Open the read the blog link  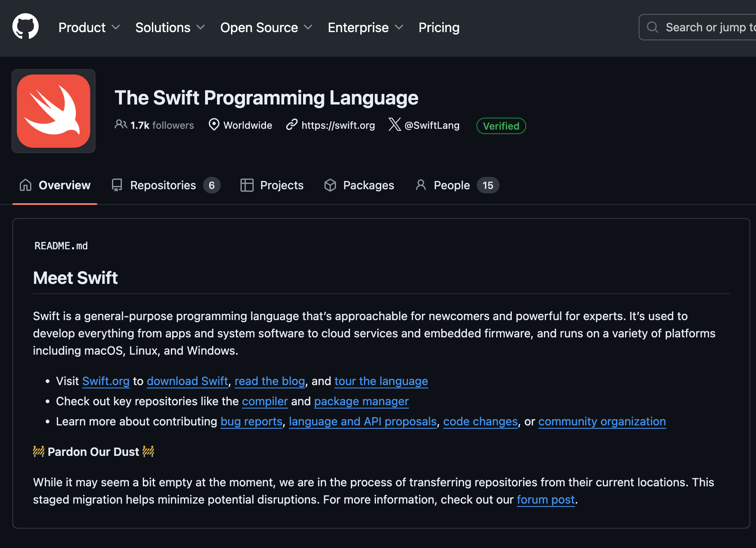[270, 381]
